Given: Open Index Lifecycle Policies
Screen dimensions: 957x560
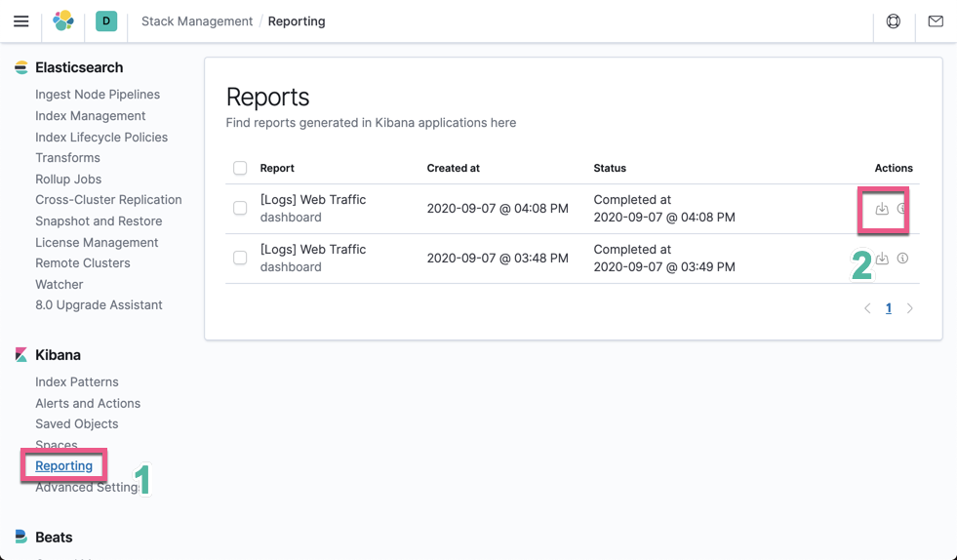Looking at the screenshot, I should tap(101, 138).
